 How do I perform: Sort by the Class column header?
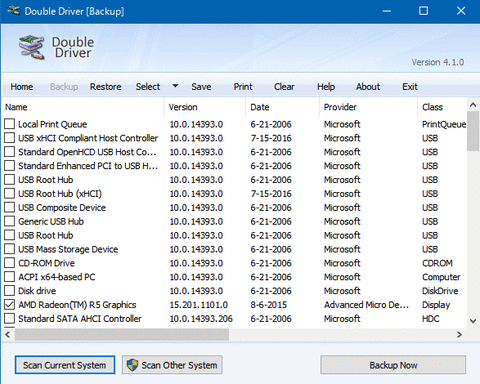click(x=442, y=107)
